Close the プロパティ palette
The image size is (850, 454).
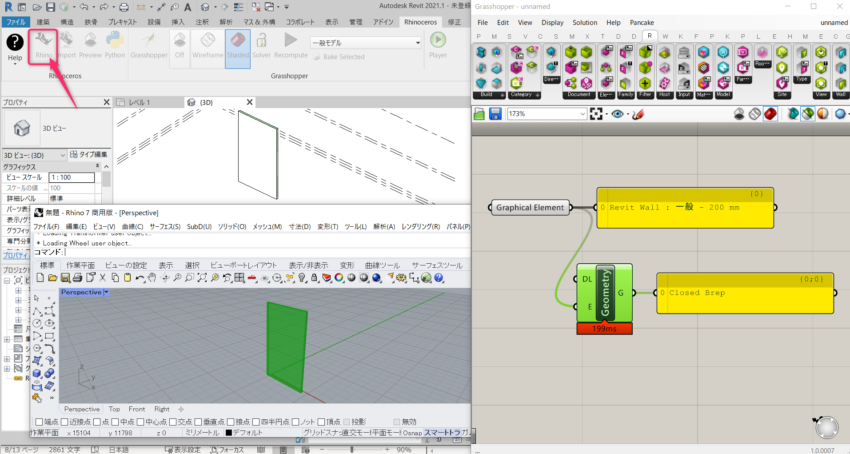(x=106, y=102)
